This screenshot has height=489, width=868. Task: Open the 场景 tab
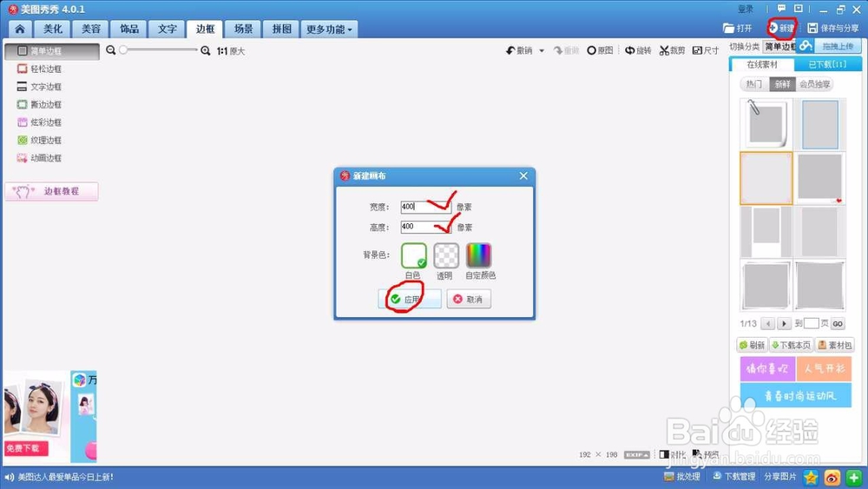(243, 29)
